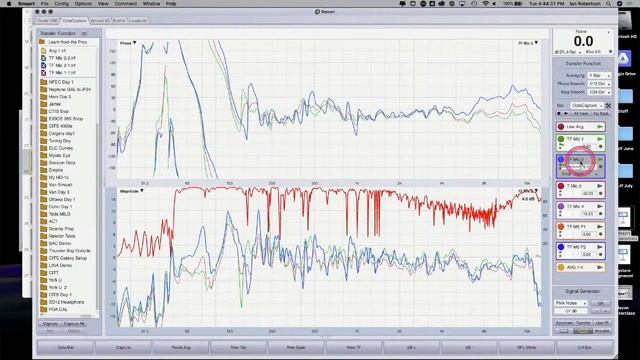Viewport: 640px width, 360px height.
Task: Click the Empire folder icon
Action: (44, 170)
